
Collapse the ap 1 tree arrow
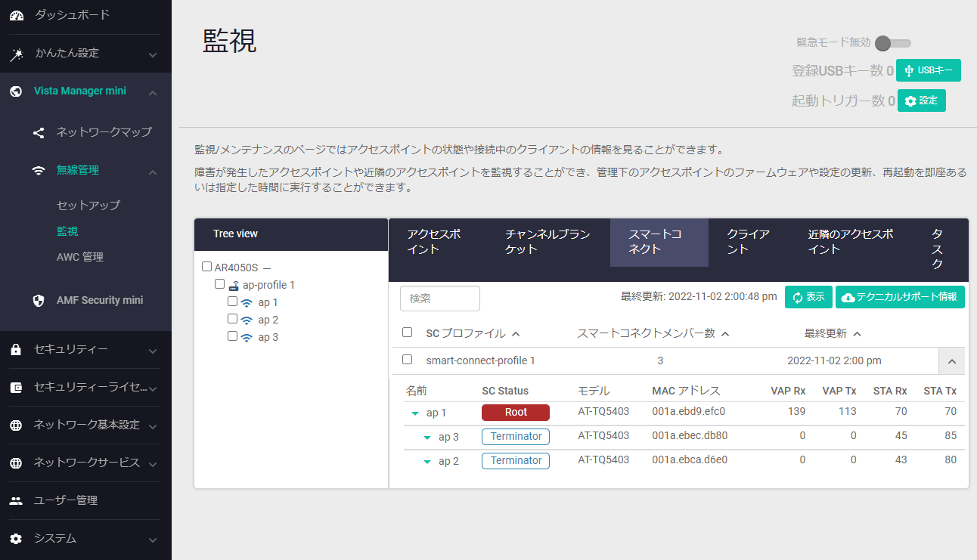tap(415, 413)
